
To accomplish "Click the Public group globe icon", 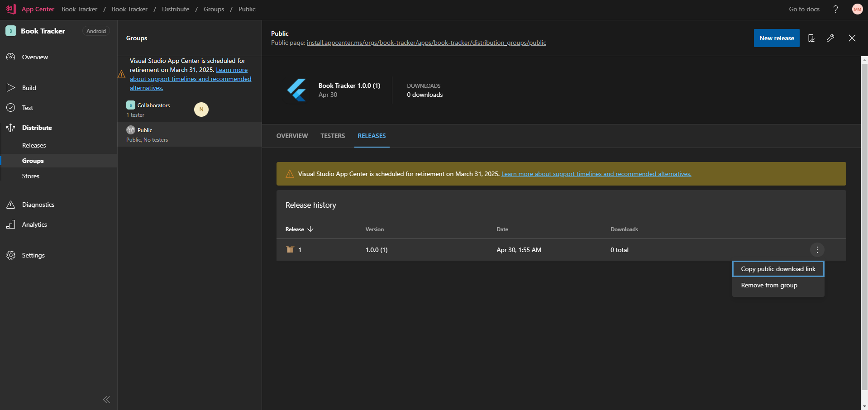I will [131, 130].
